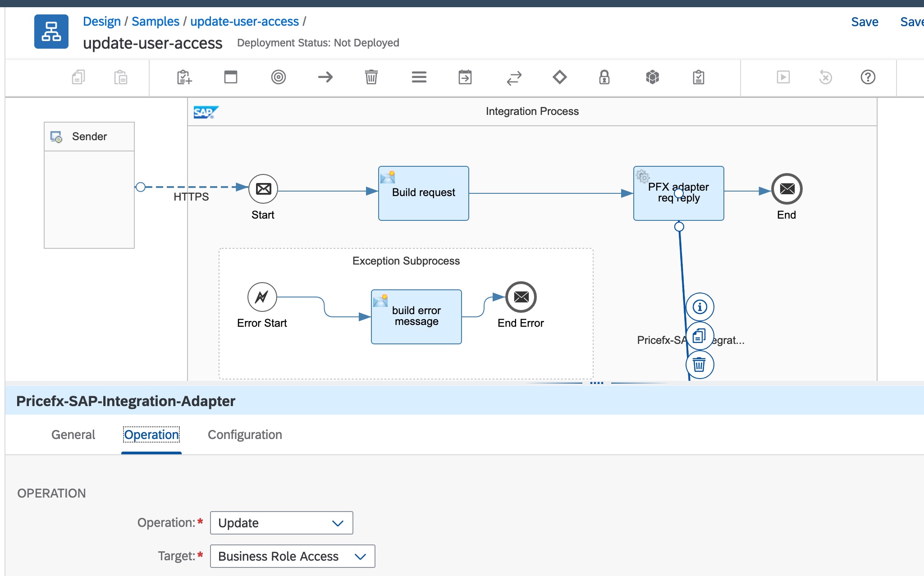924x576 pixels.
Task: Navigate to Design breadcrumb link
Action: coord(101,21)
